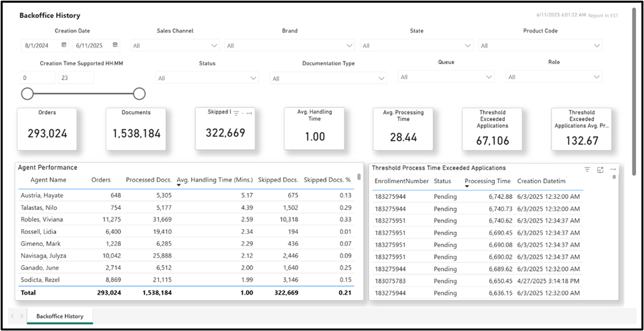The image size is (644, 331).
Task: Sort by Avg. Handling Time column header
Action: 214,180
